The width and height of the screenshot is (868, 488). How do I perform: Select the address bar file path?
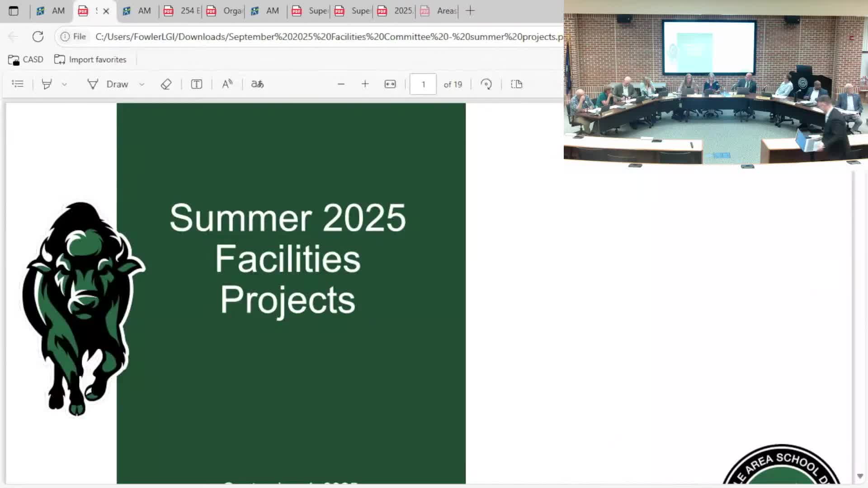pyautogui.click(x=329, y=37)
